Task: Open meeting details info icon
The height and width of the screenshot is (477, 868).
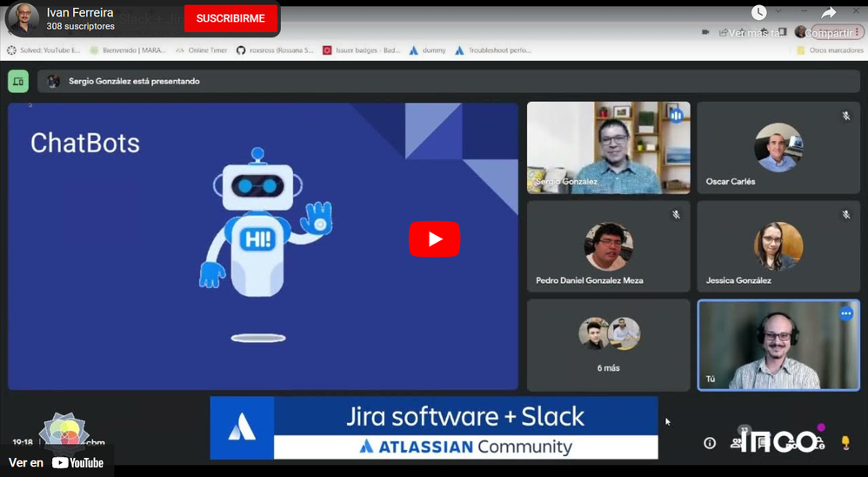Action: pos(710,443)
